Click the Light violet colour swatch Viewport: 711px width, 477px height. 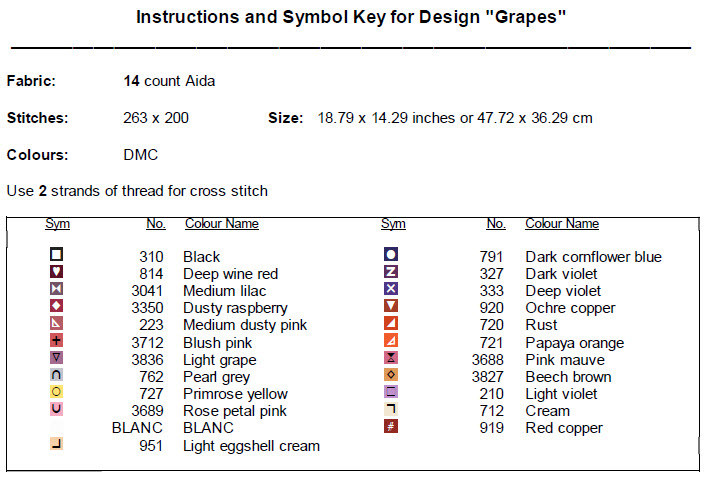coord(391,392)
